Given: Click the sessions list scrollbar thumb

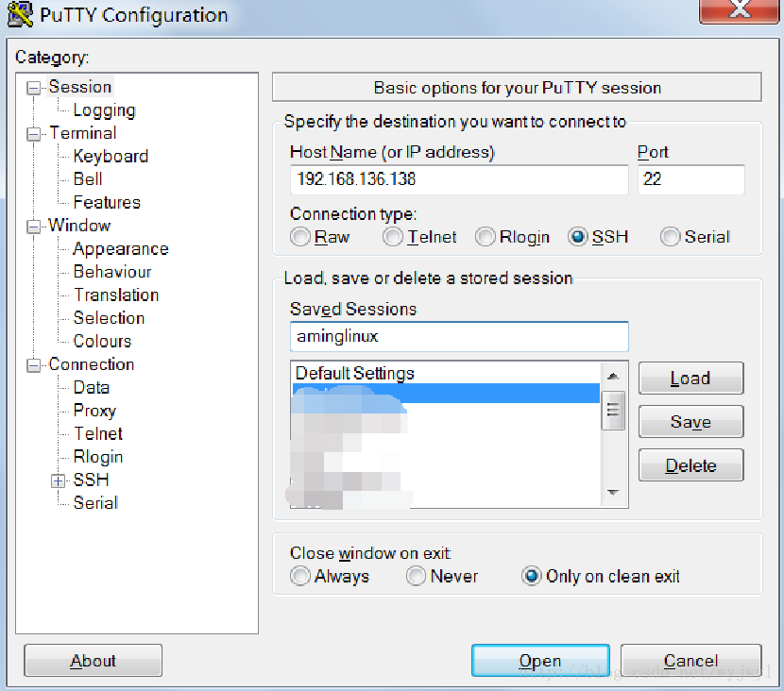Looking at the screenshot, I should point(613,411).
